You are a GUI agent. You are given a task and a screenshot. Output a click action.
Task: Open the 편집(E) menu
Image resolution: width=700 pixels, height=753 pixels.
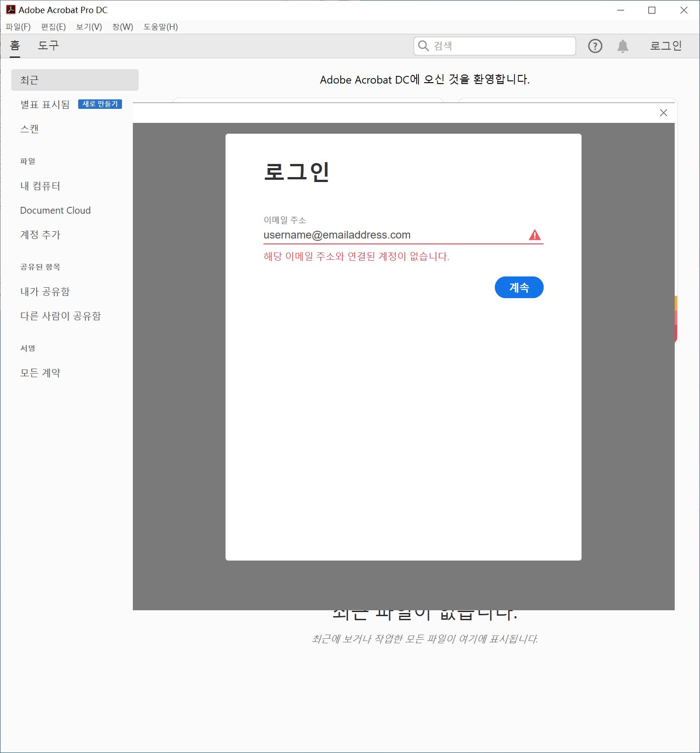53,27
